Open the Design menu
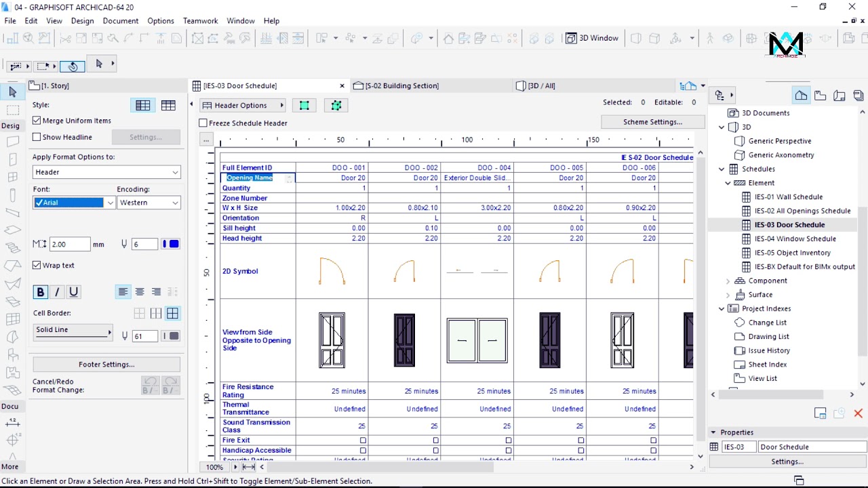 82,21
